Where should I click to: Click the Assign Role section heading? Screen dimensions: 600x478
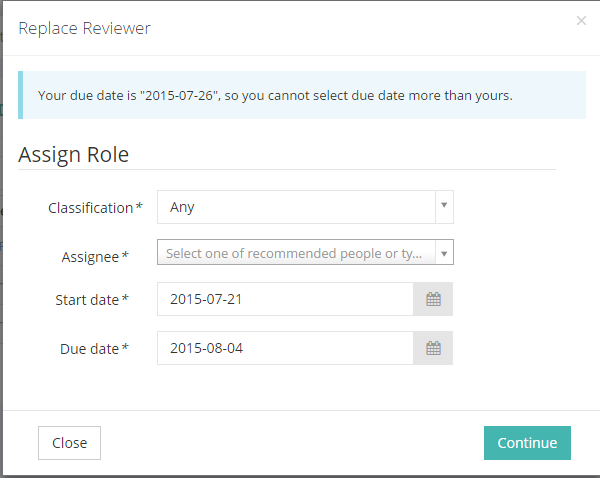[73, 155]
